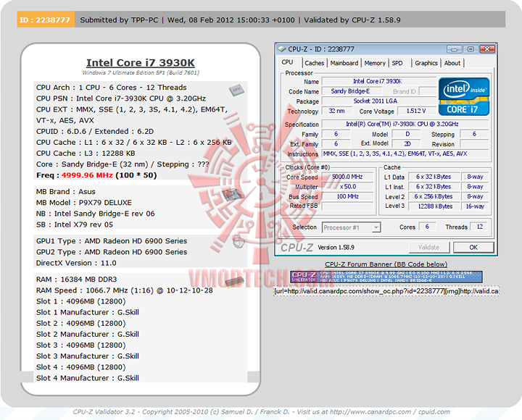Click the RAM Speed : 1066.7 MHz line

point(125,290)
